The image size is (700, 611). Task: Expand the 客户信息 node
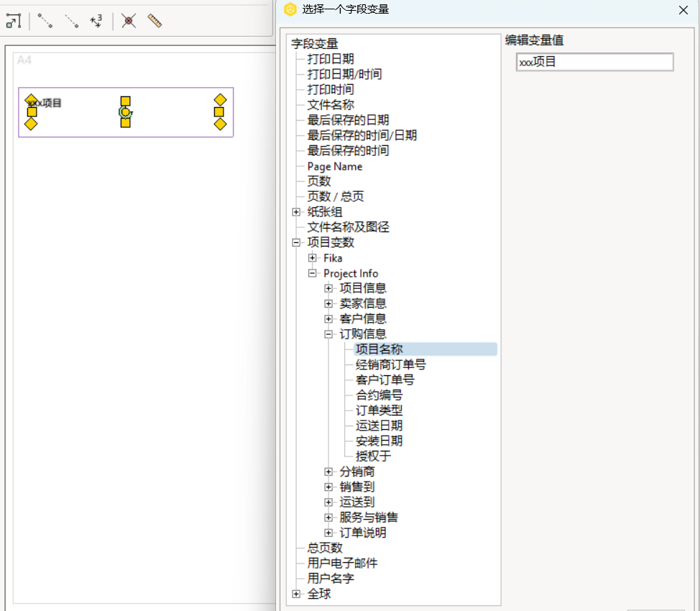click(x=328, y=319)
